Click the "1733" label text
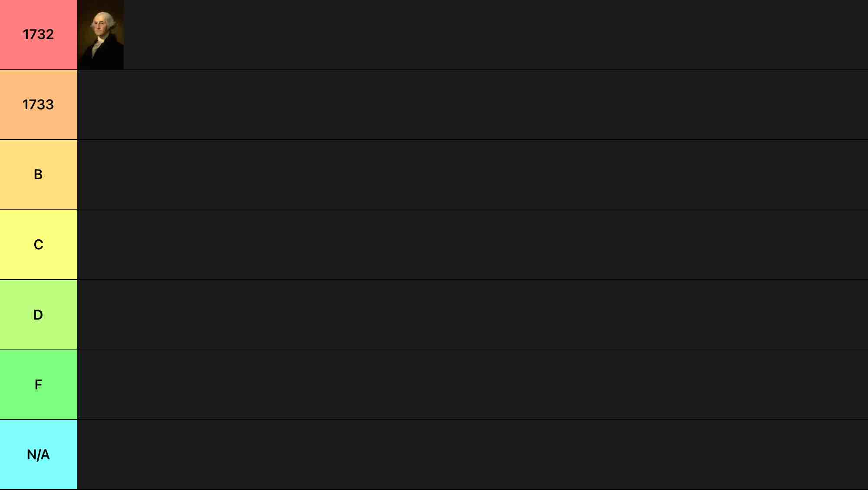Viewport: 868px width, 490px height. (x=38, y=105)
